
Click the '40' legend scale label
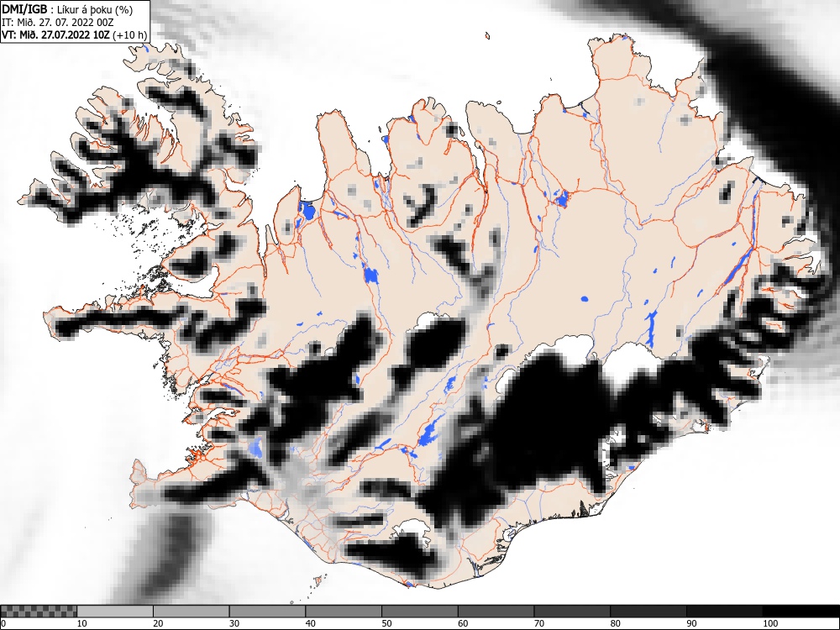tap(310, 623)
